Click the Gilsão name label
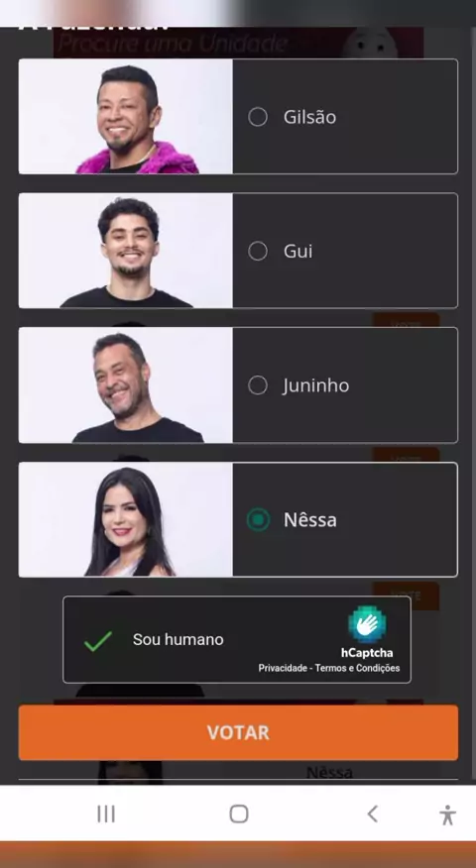Screen dimensions: 476x868 (x=309, y=117)
